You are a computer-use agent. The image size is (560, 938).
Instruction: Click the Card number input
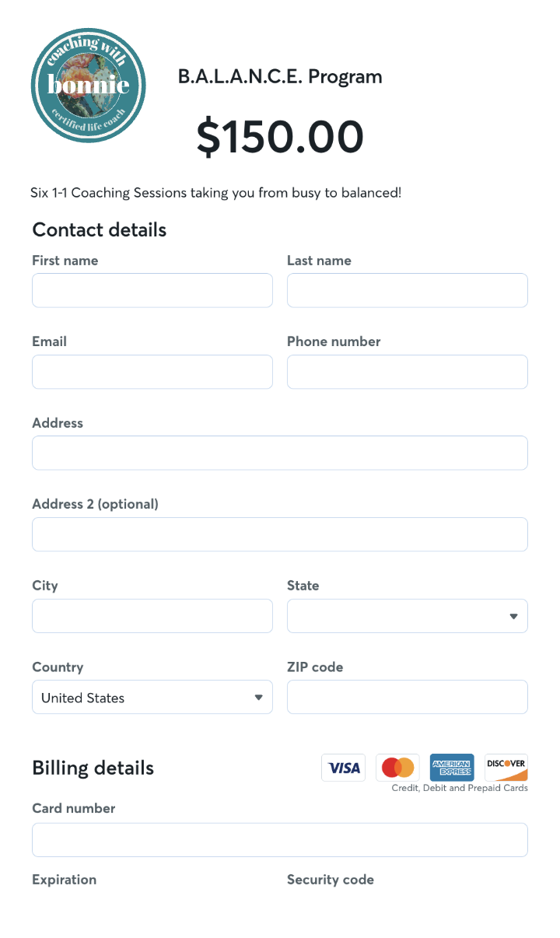click(x=279, y=840)
